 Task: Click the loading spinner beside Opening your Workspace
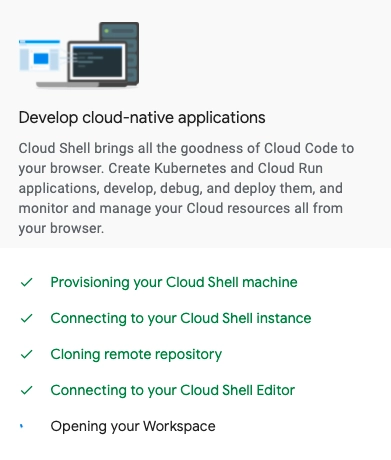point(22,426)
